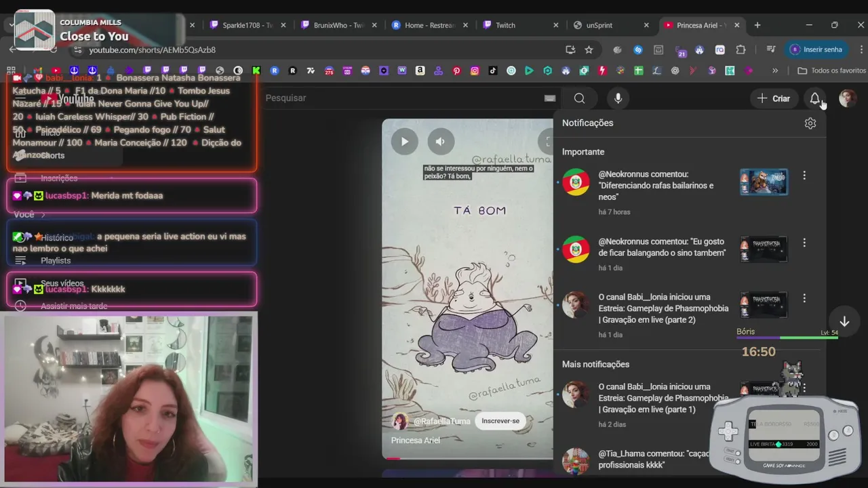The height and width of the screenshot is (488, 868).
Task: Open @RafaellaTuma channel link
Action: (441, 422)
